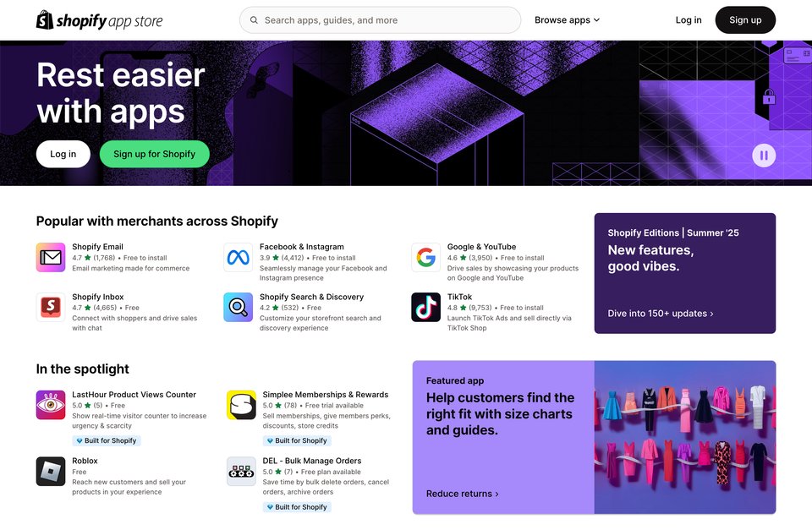Open Simplee Memberships & Rewards title
812x530 pixels.
pyautogui.click(x=325, y=395)
